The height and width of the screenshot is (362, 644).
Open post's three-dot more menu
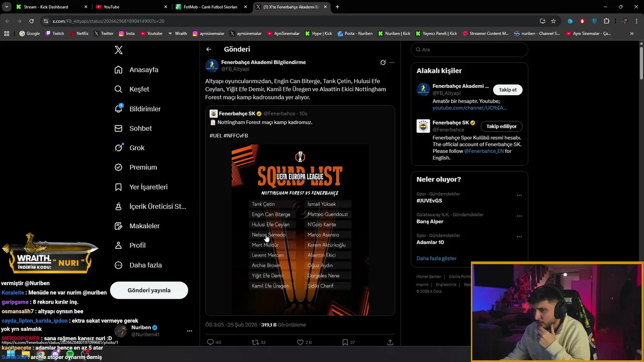[x=392, y=63]
